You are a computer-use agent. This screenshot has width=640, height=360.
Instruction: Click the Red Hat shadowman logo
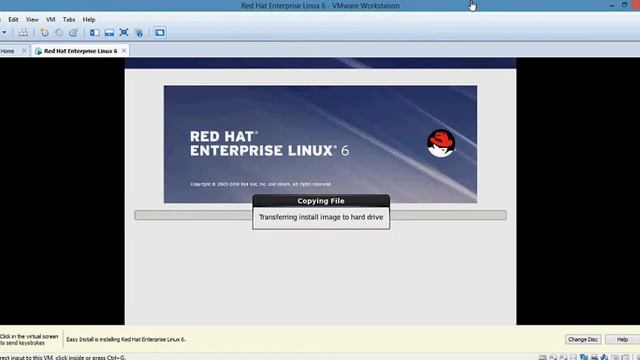(x=441, y=143)
